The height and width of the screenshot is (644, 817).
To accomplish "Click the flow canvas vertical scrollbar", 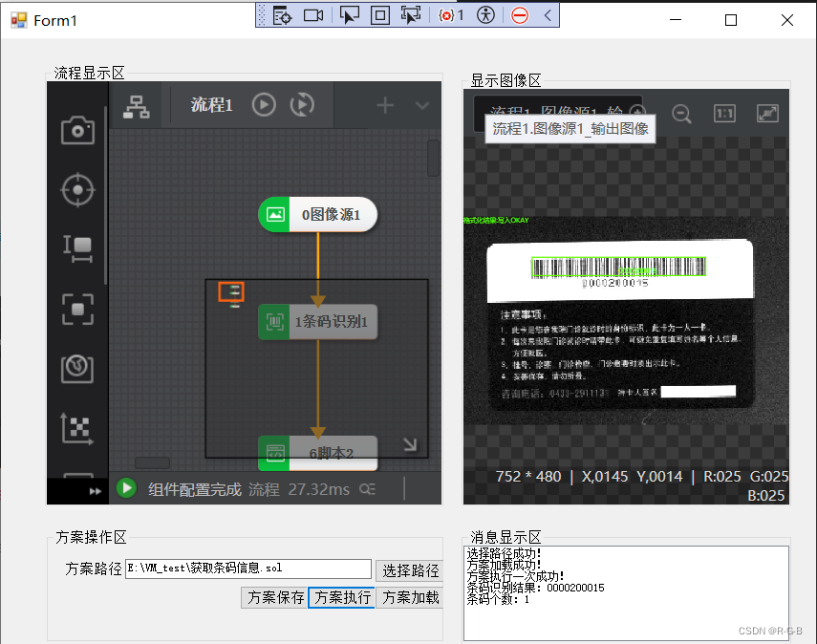I will pyautogui.click(x=433, y=158).
